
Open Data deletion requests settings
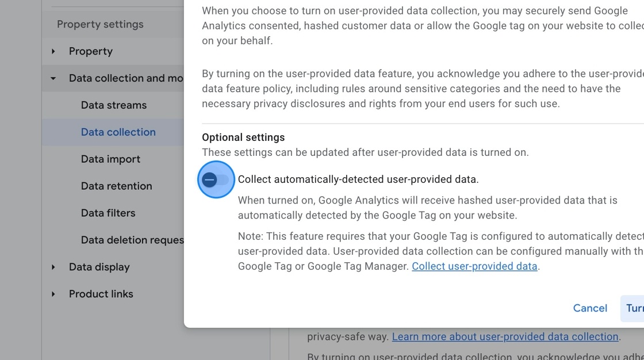click(x=132, y=240)
